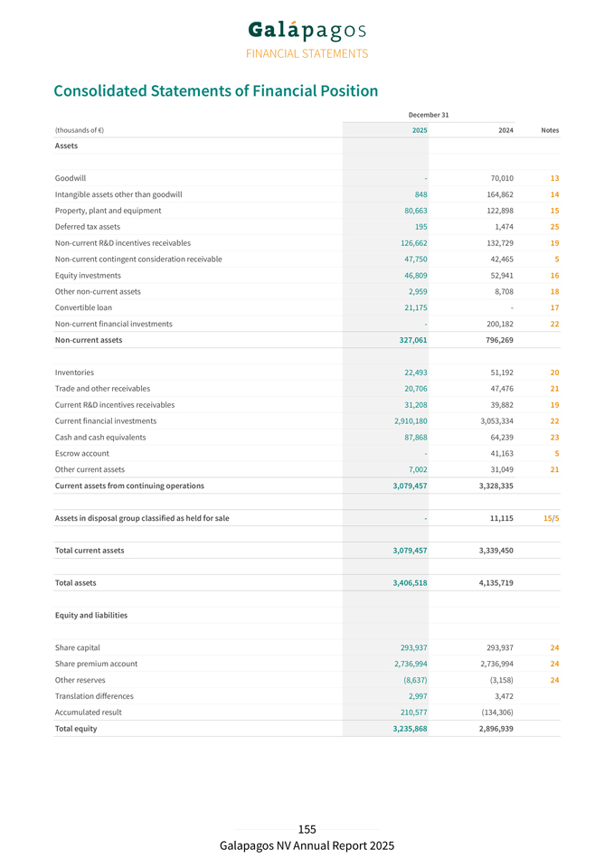Follow note 16 link for Equity investments
The height and width of the screenshot is (868, 614).
(554, 275)
